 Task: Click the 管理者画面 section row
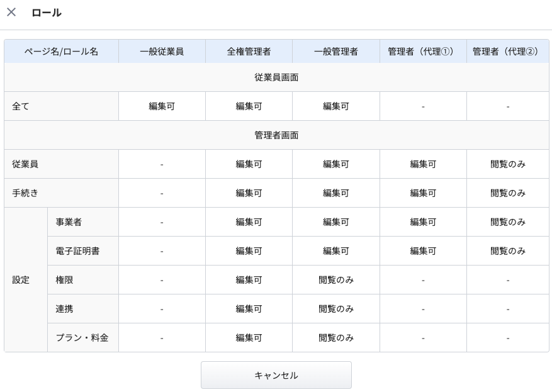coord(276,135)
